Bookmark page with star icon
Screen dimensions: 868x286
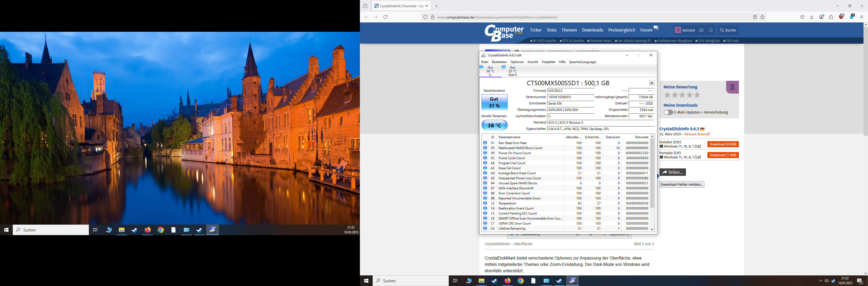pos(762,17)
